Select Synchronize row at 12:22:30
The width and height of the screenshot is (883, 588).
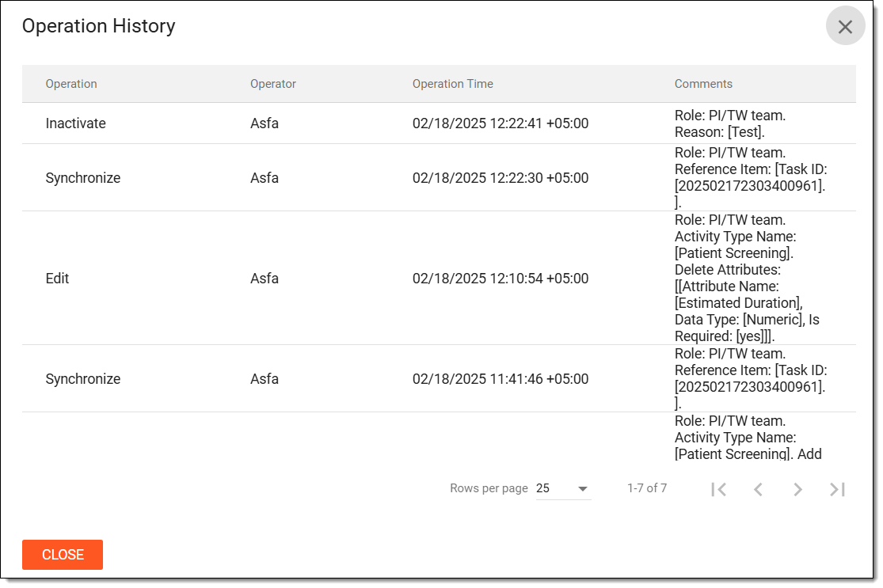439,178
